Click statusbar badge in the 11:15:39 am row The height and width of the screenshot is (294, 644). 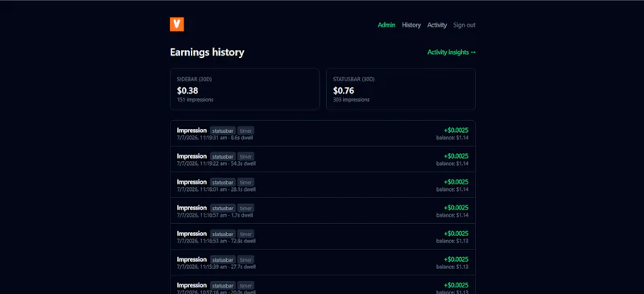click(223, 260)
